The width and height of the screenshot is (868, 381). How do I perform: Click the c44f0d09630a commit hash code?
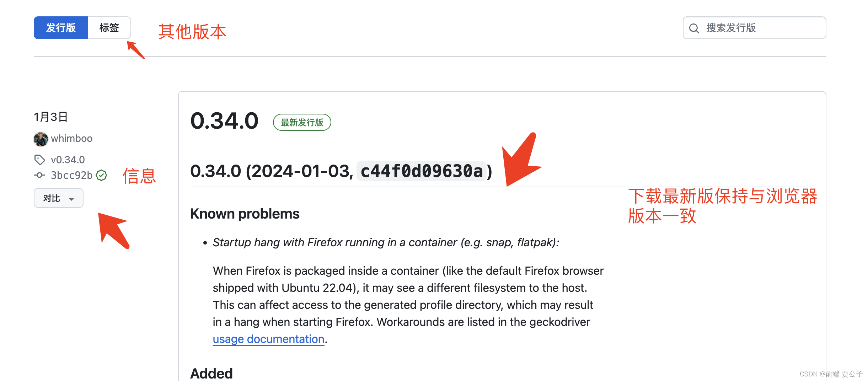(x=422, y=171)
